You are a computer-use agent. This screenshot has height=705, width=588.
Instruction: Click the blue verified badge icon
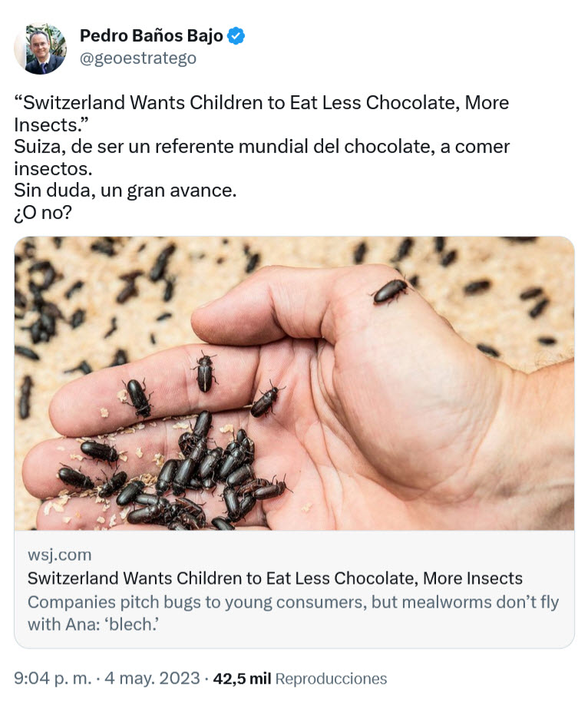(x=236, y=36)
